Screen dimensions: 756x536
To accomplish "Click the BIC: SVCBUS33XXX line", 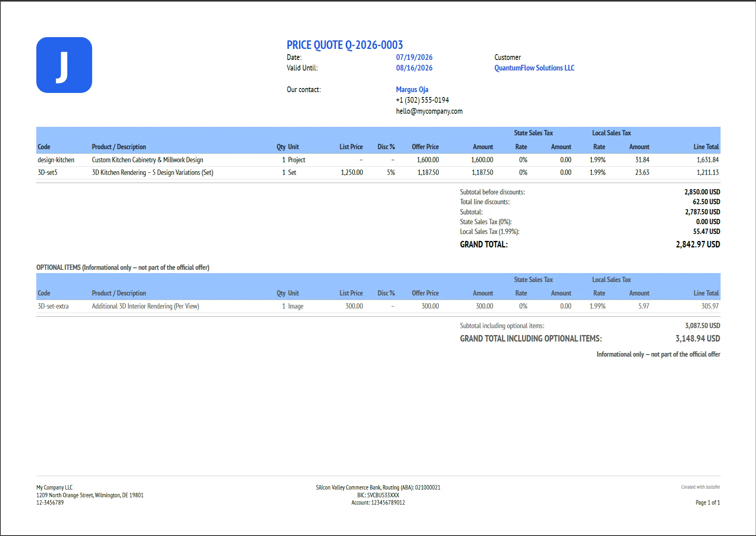I will pyautogui.click(x=378, y=495).
